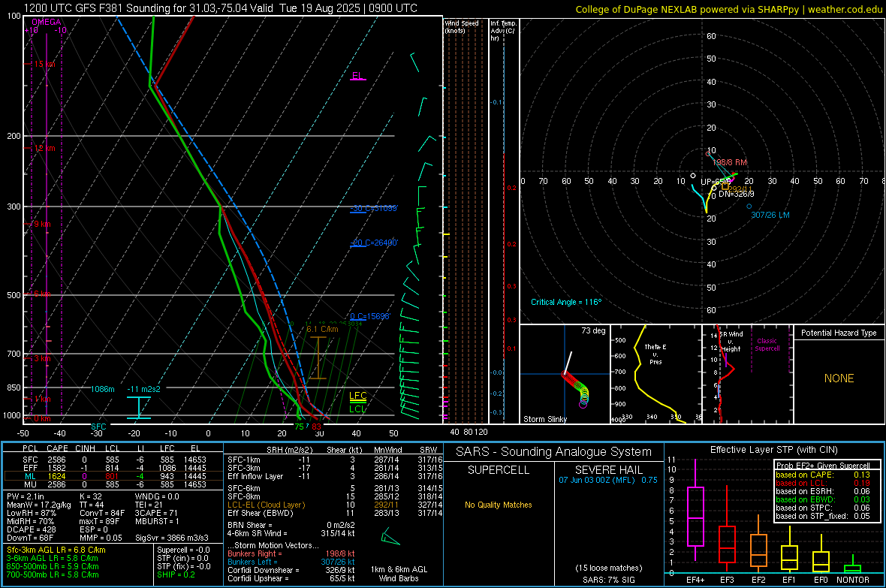Select the MU parcel row
Image resolution: width=886 pixels, height=588 pixels.
coord(113,484)
